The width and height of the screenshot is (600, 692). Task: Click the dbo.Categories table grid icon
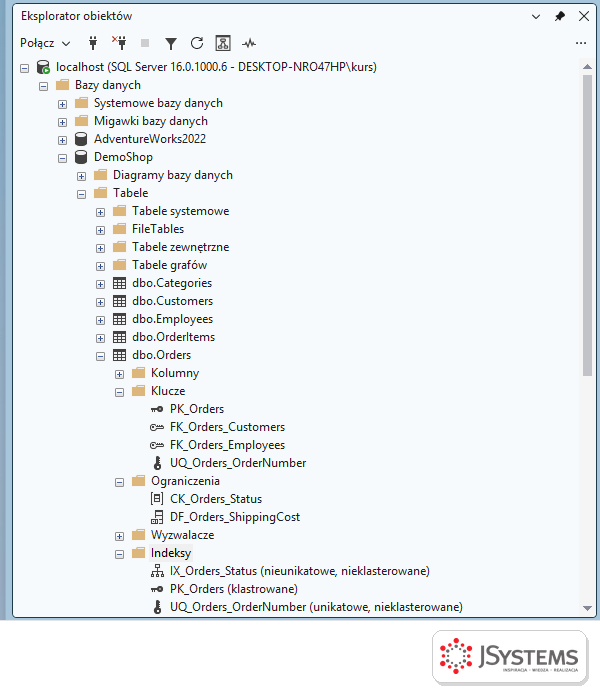click(x=119, y=283)
